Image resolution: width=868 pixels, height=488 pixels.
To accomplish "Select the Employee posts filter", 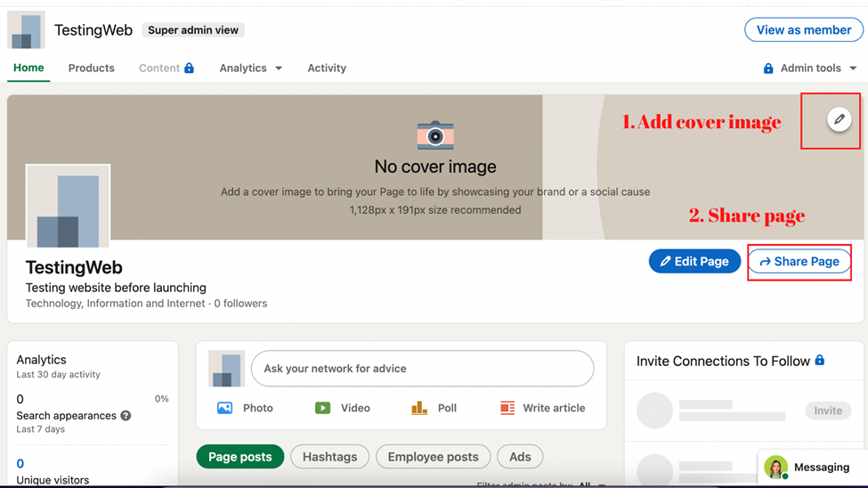I will (x=433, y=457).
